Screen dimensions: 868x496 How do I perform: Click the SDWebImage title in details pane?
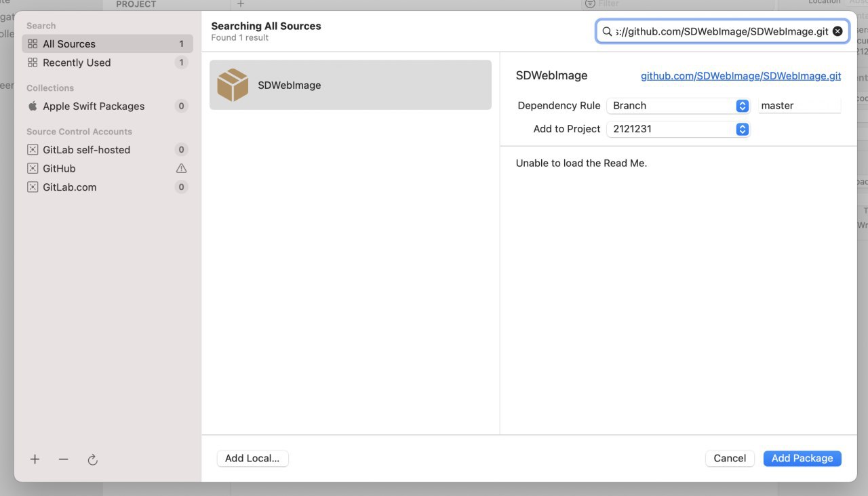(x=551, y=76)
